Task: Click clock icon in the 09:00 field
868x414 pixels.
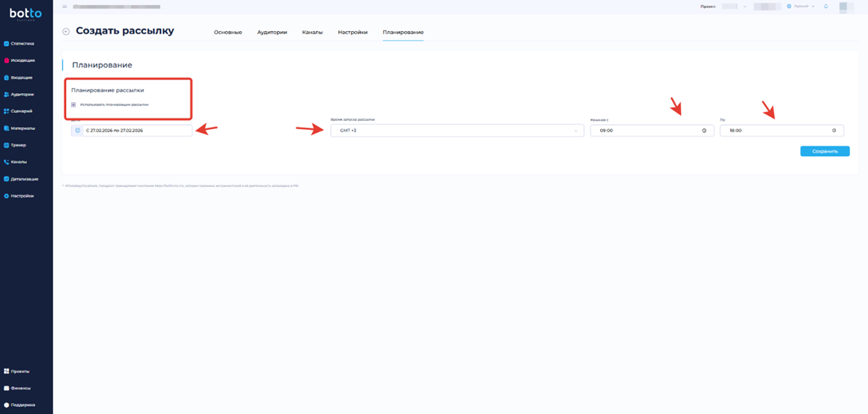Action: tap(704, 131)
